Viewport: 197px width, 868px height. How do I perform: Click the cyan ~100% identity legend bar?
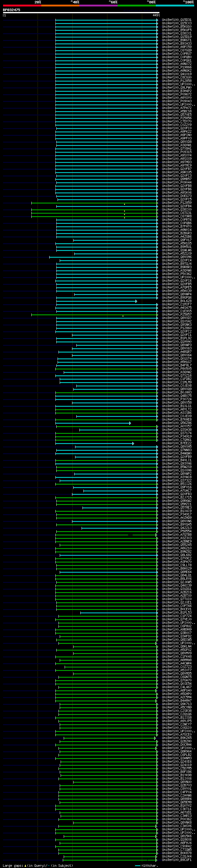175,6
